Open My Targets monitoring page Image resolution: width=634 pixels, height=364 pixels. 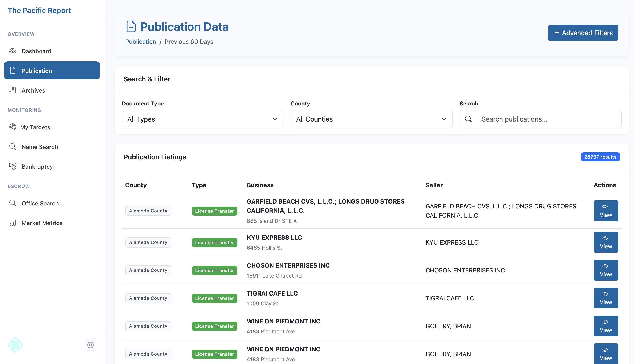[52, 127]
